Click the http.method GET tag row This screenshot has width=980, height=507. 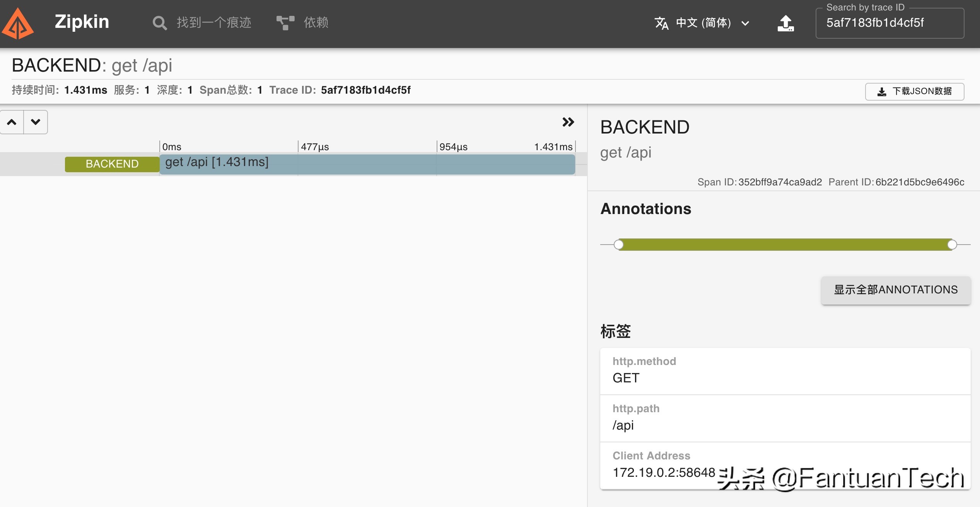(x=785, y=371)
